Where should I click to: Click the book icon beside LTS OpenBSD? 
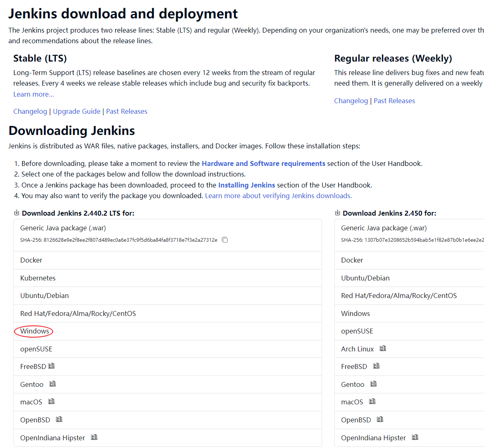pos(59,419)
